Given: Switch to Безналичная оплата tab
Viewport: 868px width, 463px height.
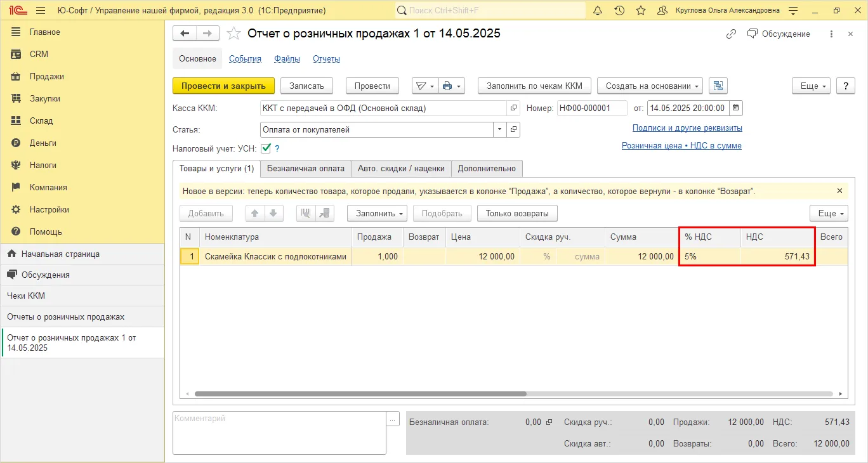Looking at the screenshot, I should (306, 168).
